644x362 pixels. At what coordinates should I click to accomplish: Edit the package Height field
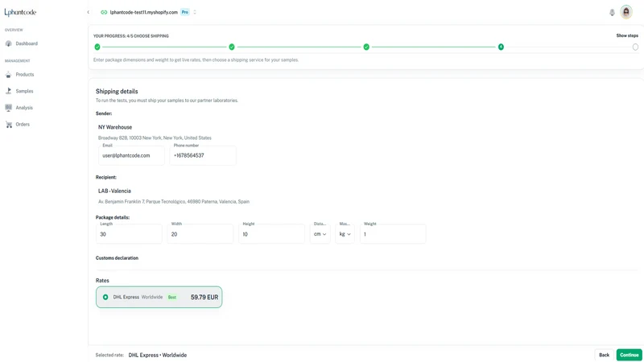[271, 234]
